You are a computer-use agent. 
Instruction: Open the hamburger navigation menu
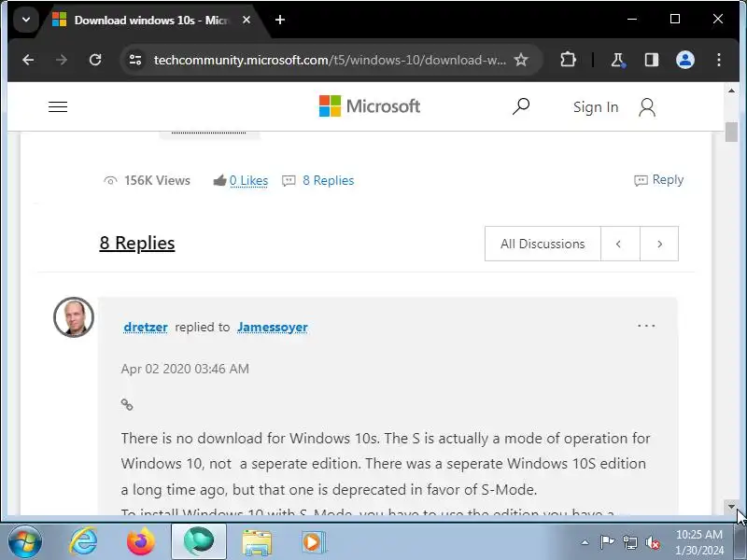point(58,107)
